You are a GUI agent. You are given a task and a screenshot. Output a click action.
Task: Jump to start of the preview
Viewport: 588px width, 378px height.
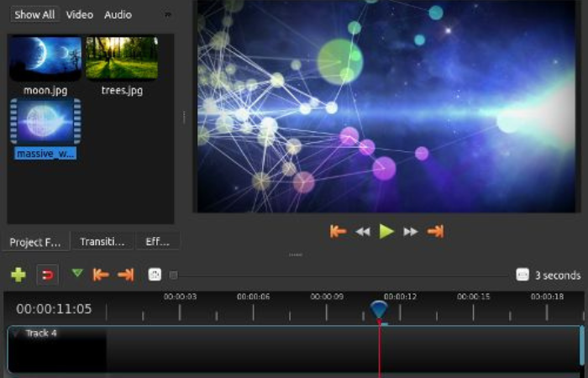pos(338,232)
